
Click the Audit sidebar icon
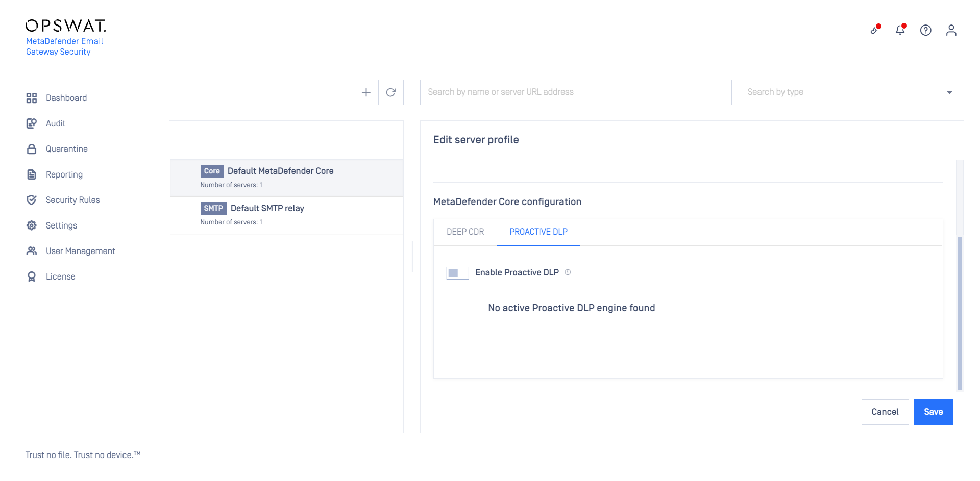[x=32, y=123]
